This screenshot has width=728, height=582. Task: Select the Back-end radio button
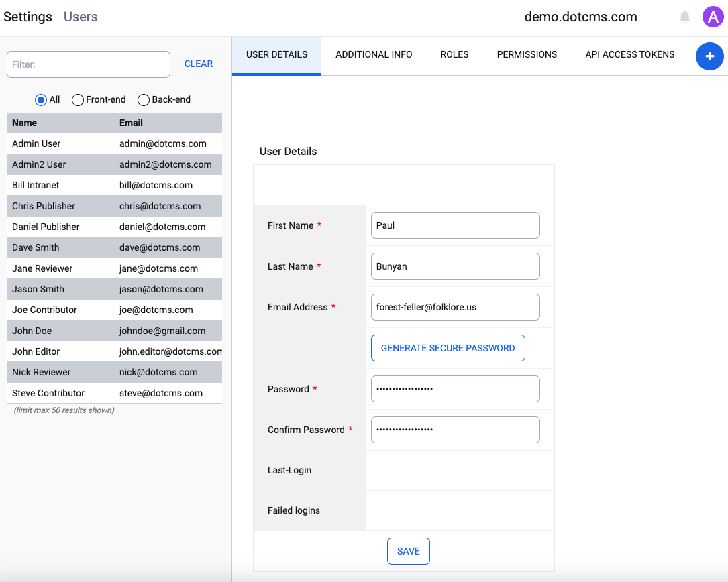pos(144,100)
